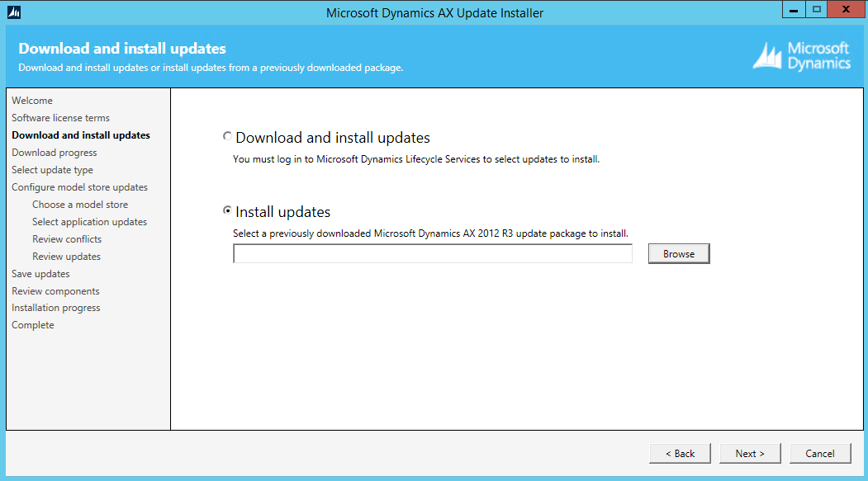Click 'Review updates' sub-step

(66, 257)
